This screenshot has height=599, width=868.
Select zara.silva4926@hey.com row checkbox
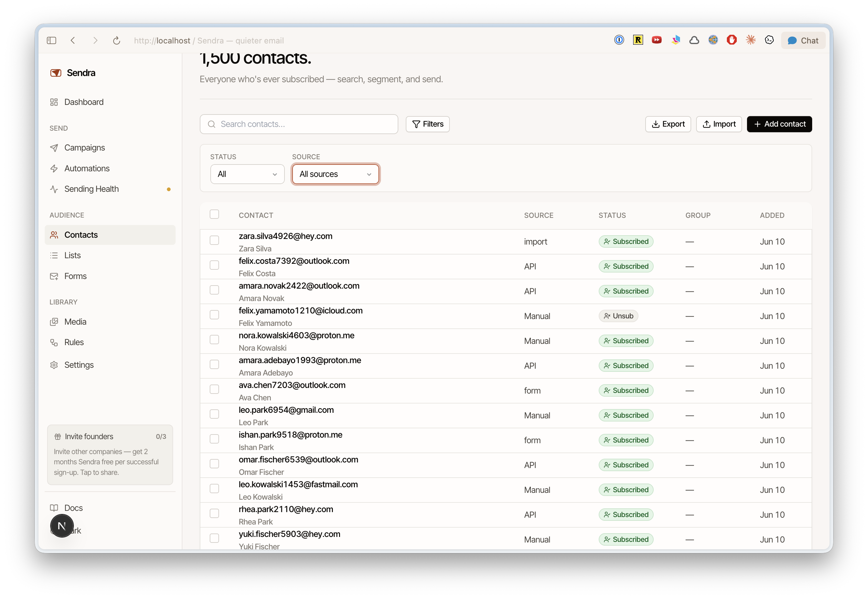214,240
